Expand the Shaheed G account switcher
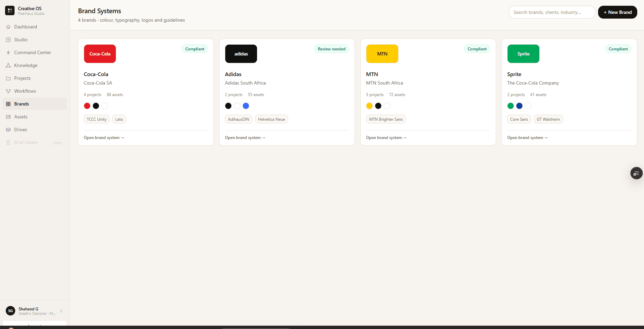 61,311
